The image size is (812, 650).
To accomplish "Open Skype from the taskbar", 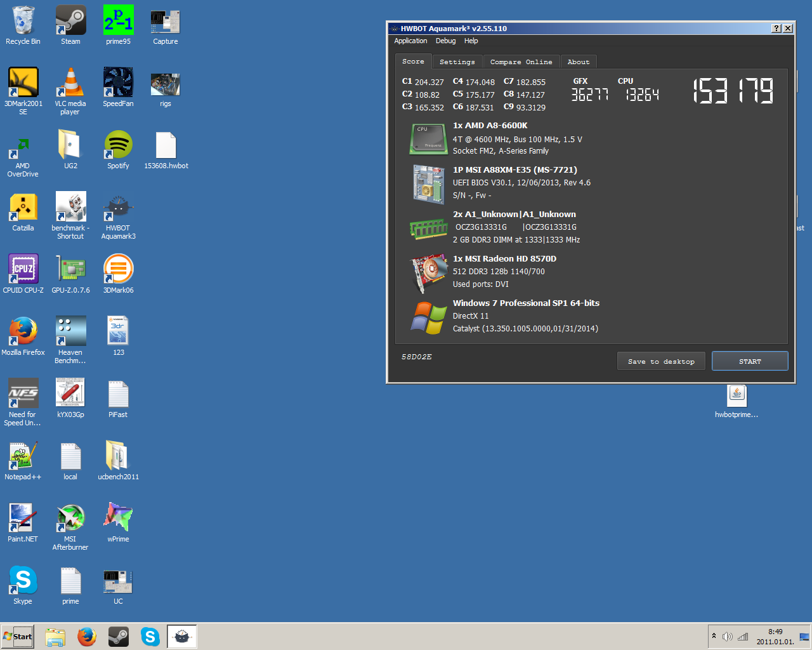I will (150, 637).
